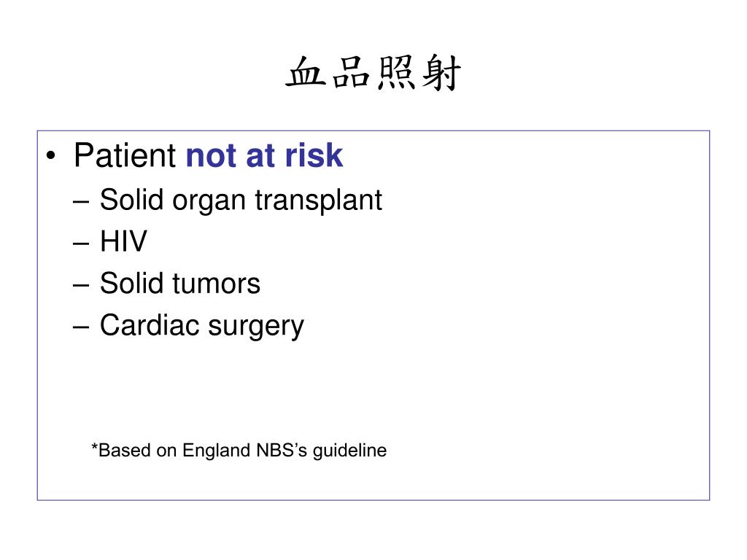Click the main bullet dot before Patient
This screenshot has height=560, width=747.
tap(51, 156)
